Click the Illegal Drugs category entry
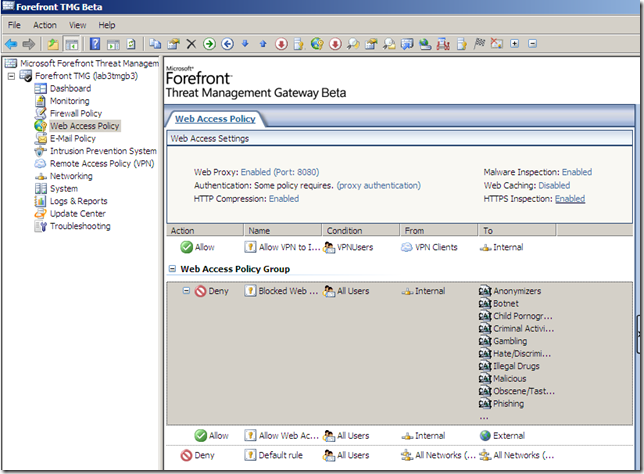 [x=516, y=366]
